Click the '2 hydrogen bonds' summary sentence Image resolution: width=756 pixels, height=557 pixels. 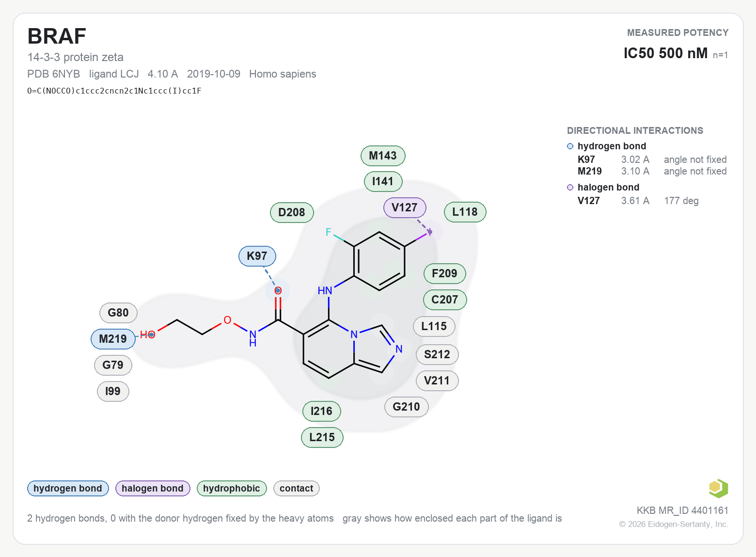(180, 518)
